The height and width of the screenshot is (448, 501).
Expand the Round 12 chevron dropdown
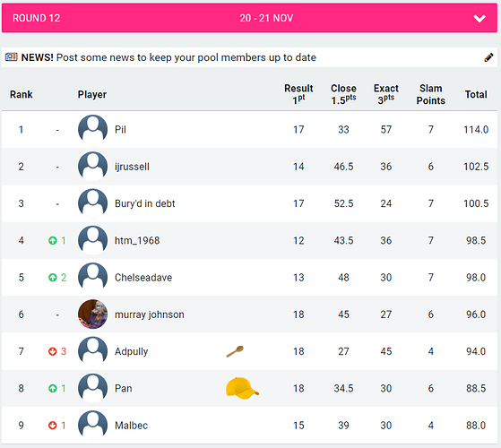pos(479,19)
